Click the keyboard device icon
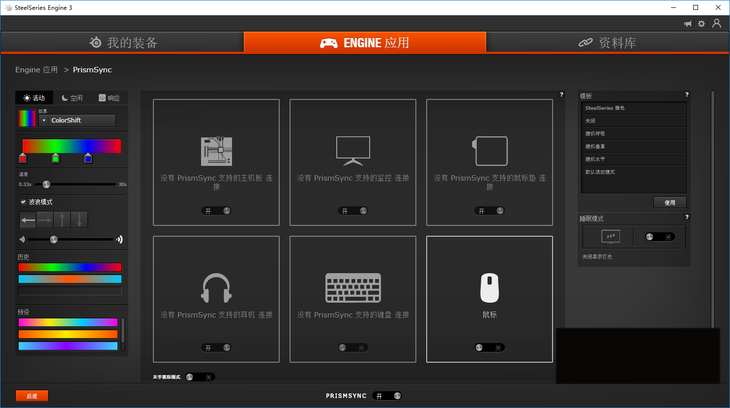730x408 pixels. (353, 288)
